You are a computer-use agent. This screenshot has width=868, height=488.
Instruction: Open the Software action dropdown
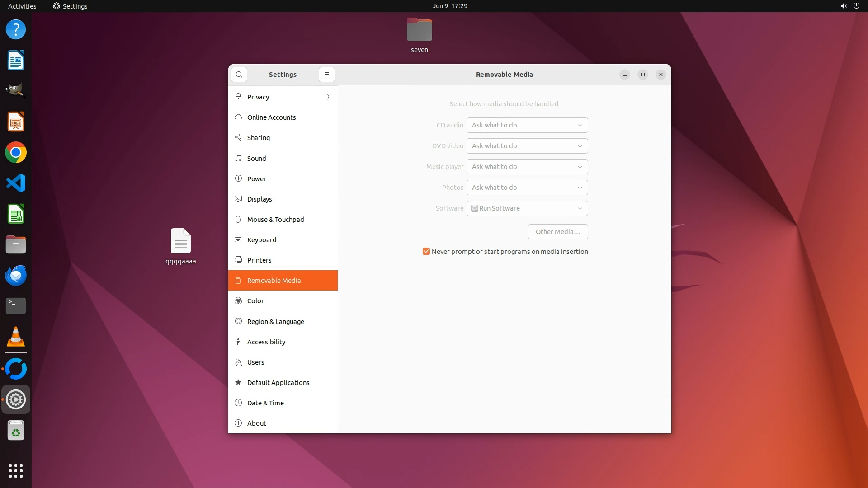[x=527, y=208]
